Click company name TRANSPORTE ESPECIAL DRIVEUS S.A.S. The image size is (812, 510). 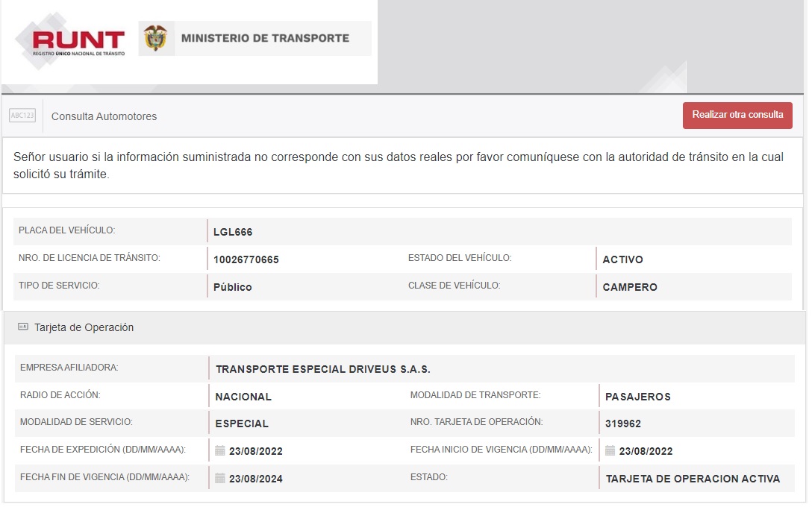[322, 369]
